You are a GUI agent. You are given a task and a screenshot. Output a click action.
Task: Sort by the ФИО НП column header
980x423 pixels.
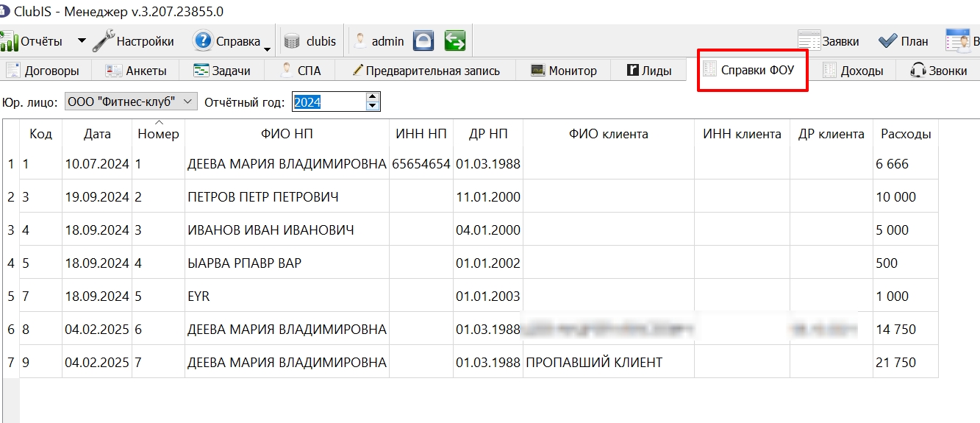point(287,134)
